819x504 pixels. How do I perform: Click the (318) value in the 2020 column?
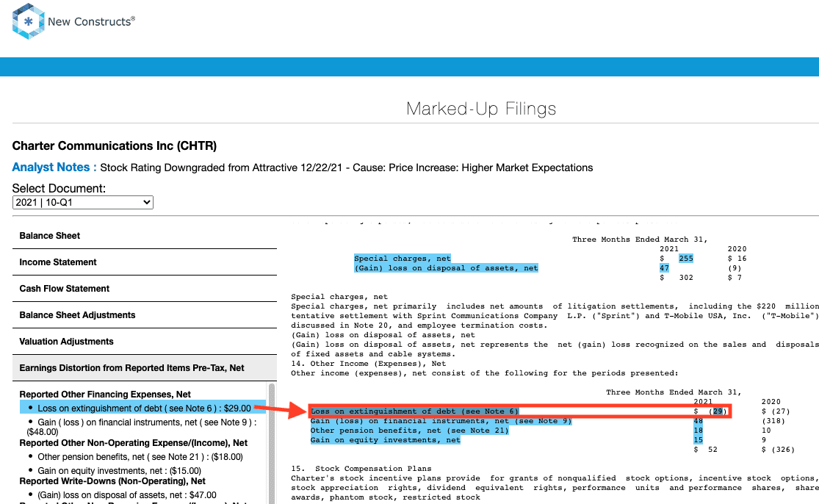[x=773, y=421]
